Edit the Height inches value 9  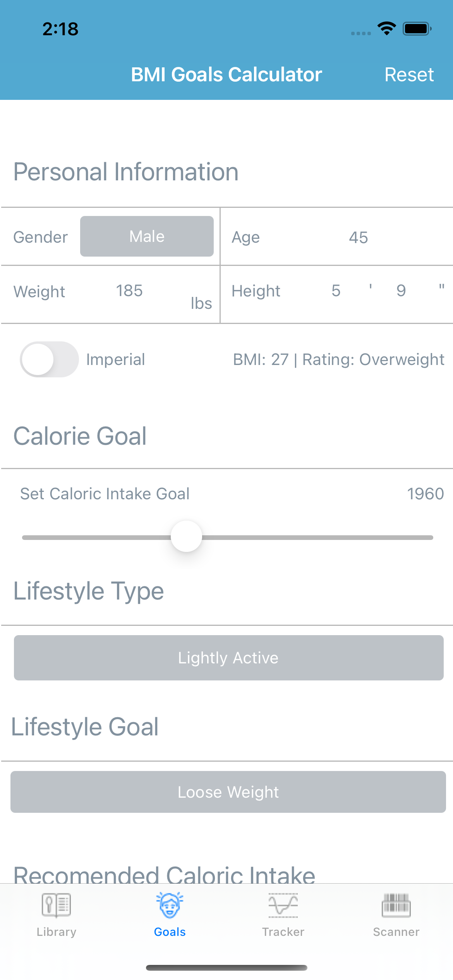[x=401, y=291]
